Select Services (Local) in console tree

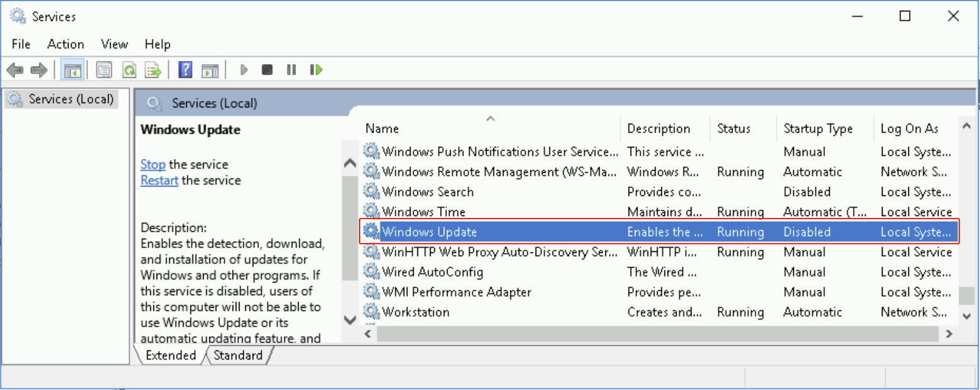point(62,99)
